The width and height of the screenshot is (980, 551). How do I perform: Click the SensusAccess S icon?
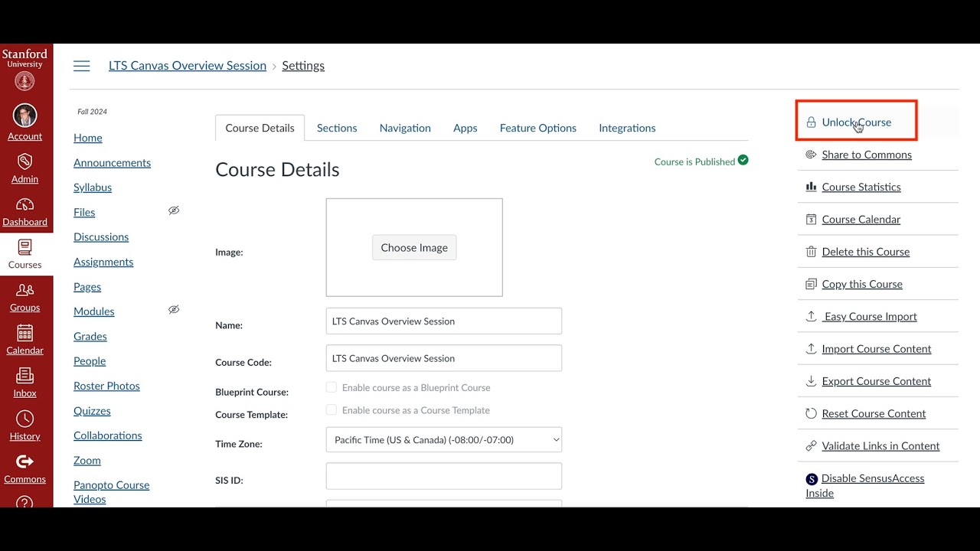812,479
